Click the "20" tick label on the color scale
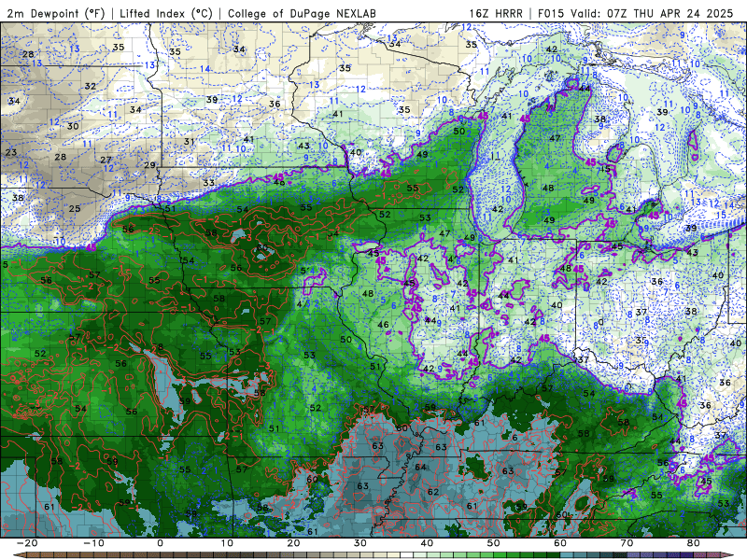Viewport: 747px width, 560px height. tap(293, 543)
